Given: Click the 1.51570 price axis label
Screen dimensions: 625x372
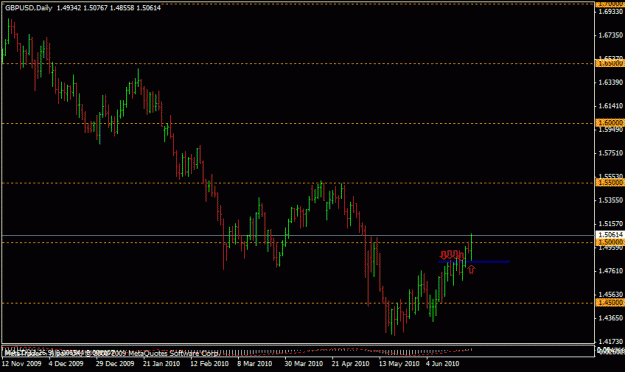Looking at the screenshot, I should (x=611, y=224).
